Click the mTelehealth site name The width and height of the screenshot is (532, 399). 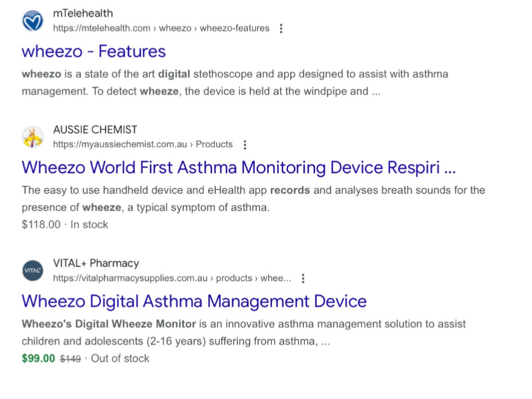click(83, 13)
